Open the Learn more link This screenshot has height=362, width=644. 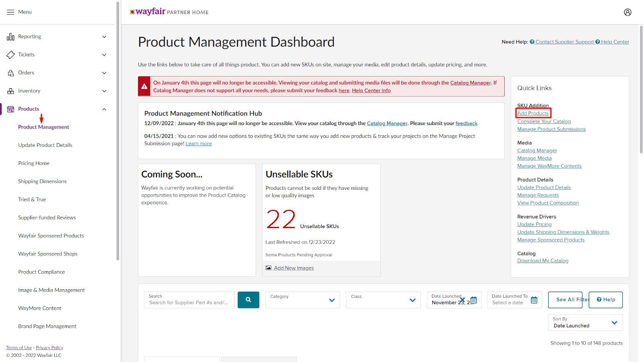[x=198, y=144]
